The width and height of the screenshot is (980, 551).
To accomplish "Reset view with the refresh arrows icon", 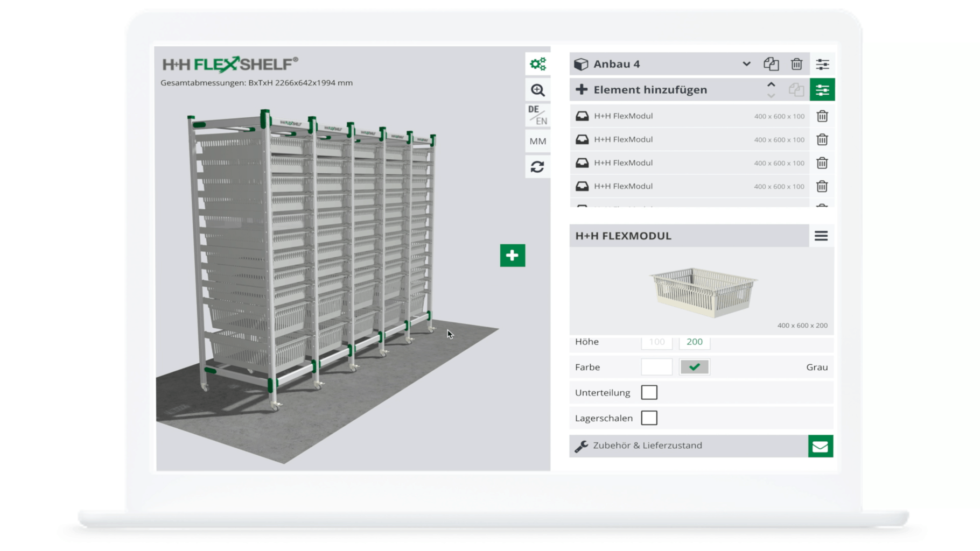I will pos(537,167).
